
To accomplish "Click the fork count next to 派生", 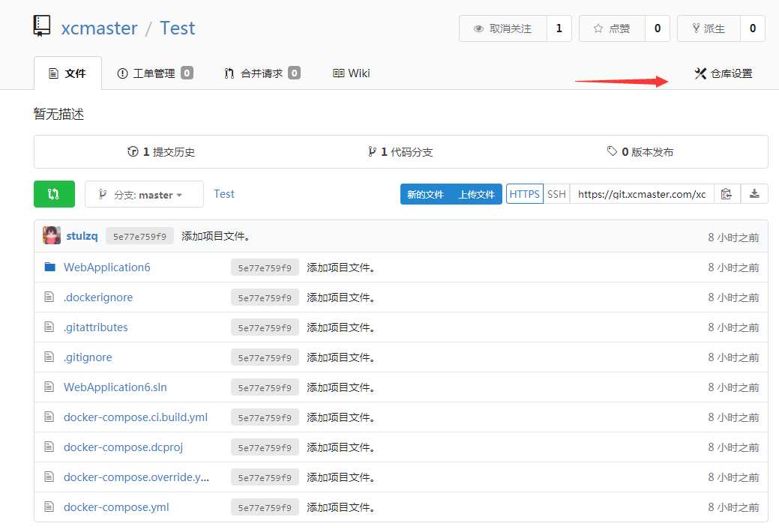I will (x=753, y=28).
